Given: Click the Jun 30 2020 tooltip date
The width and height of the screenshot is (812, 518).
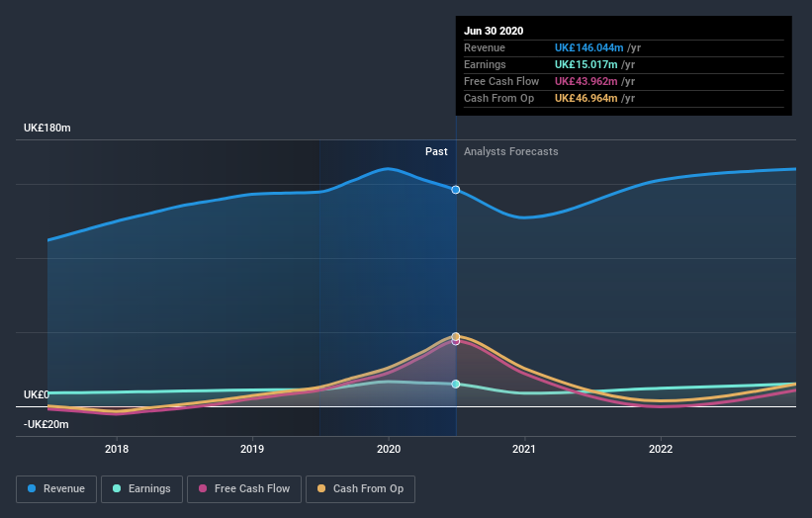Looking at the screenshot, I should pyautogui.click(x=494, y=31).
